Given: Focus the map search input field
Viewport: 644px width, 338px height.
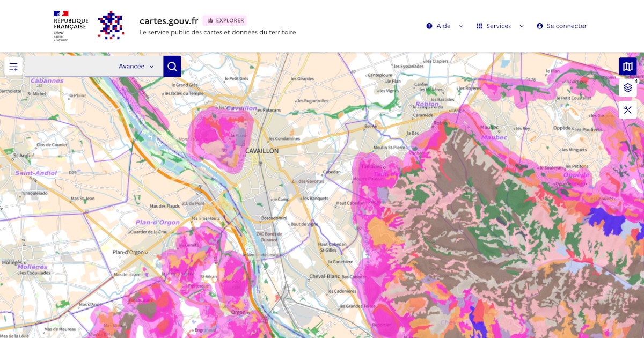Looking at the screenshot, I should point(70,67).
